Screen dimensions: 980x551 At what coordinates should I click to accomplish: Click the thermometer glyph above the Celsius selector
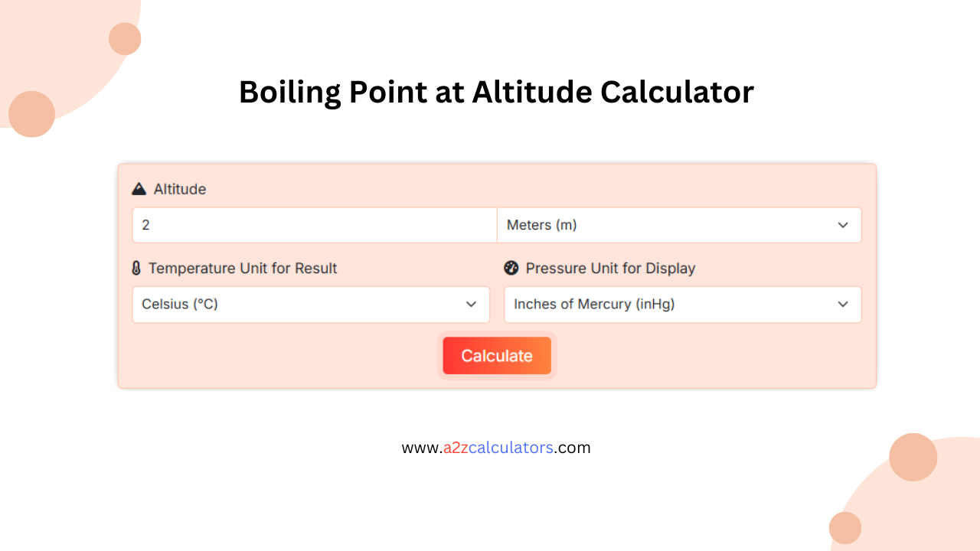[x=136, y=268]
